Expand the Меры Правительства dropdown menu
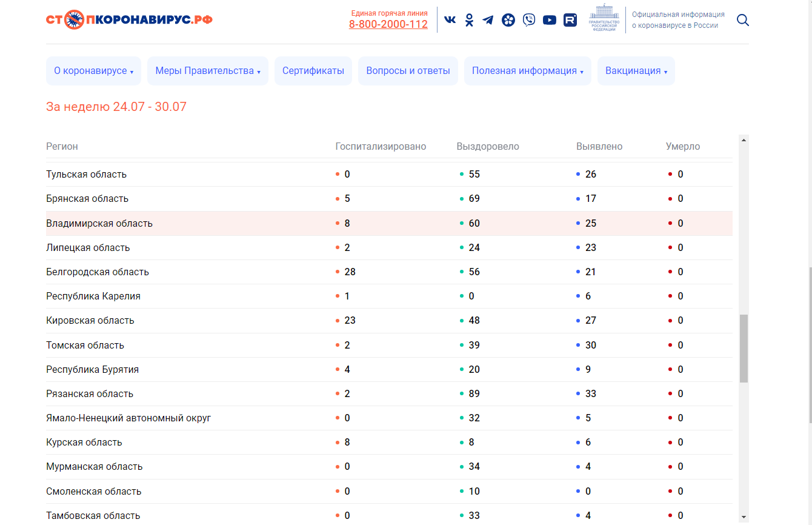This screenshot has width=812, height=525. coord(208,71)
